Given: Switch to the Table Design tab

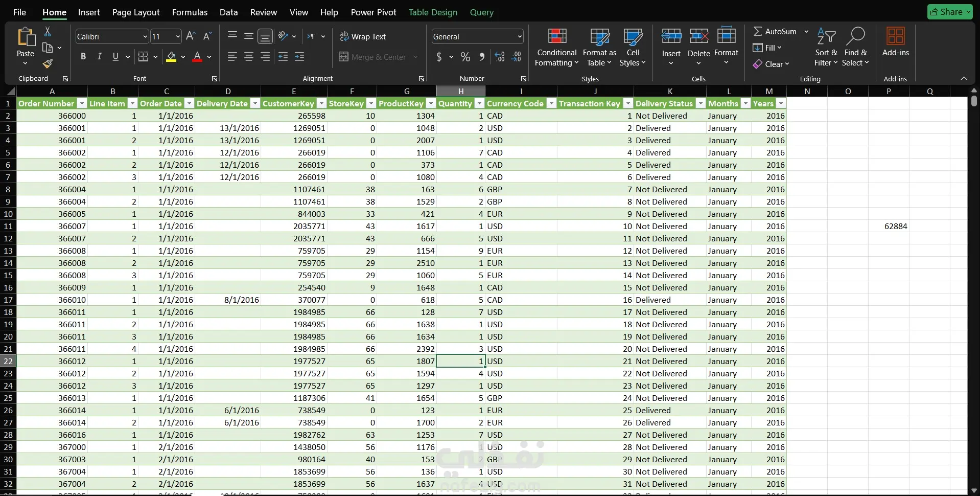Looking at the screenshot, I should 433,12.
